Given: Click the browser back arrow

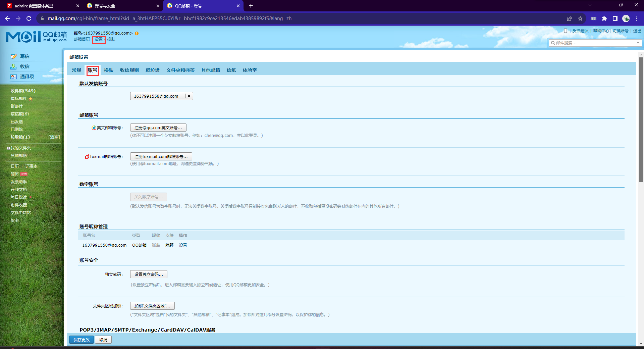Looking at the screenshot, I should pyautogui.click(x=7, y=18).
